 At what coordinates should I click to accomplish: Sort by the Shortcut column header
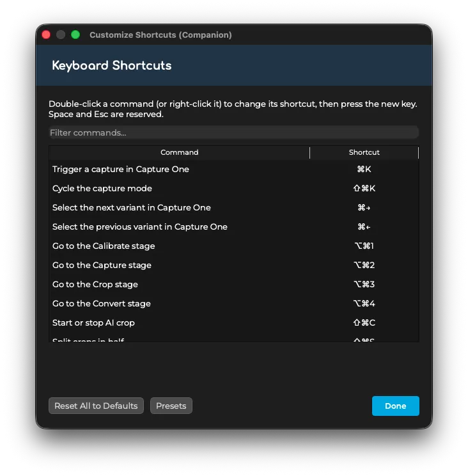364,152
